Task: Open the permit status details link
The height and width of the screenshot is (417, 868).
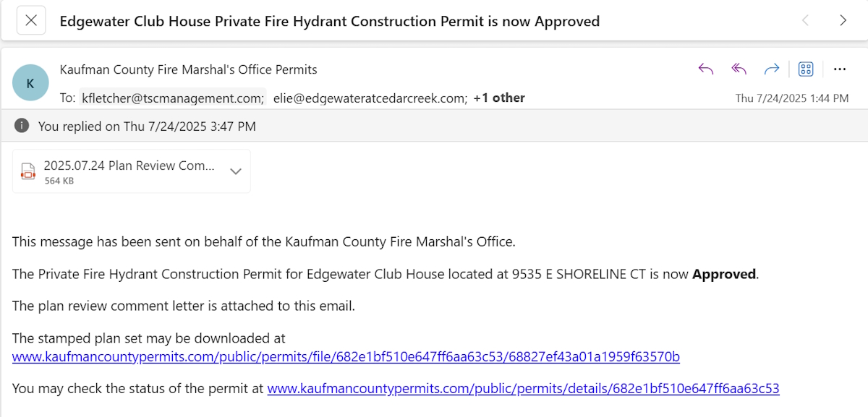Action: [x=523, y=388]
